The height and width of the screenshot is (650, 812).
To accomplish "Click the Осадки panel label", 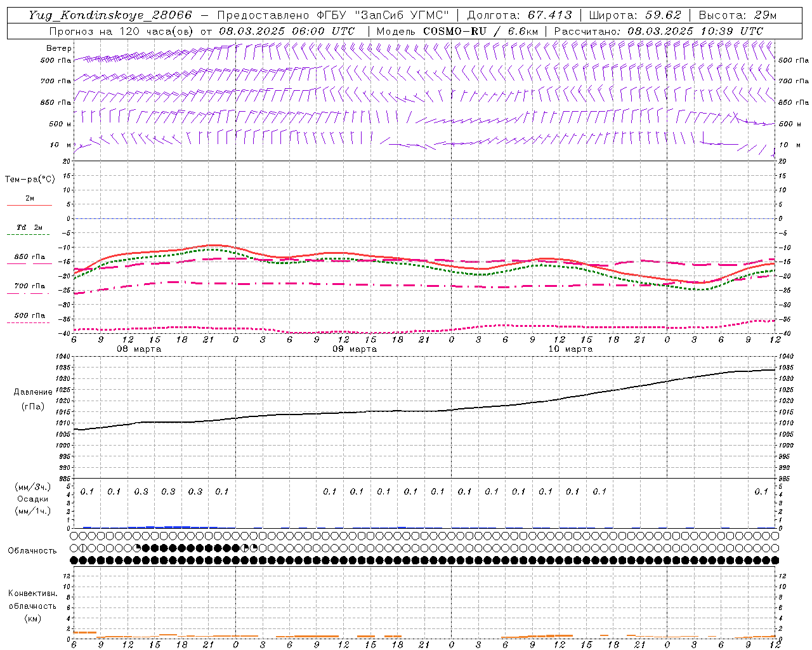I will (33, 499).
